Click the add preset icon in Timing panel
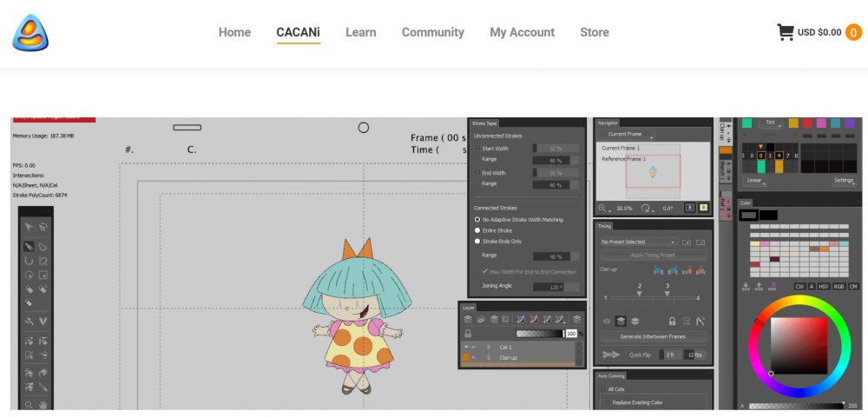 tap(687, 242)
